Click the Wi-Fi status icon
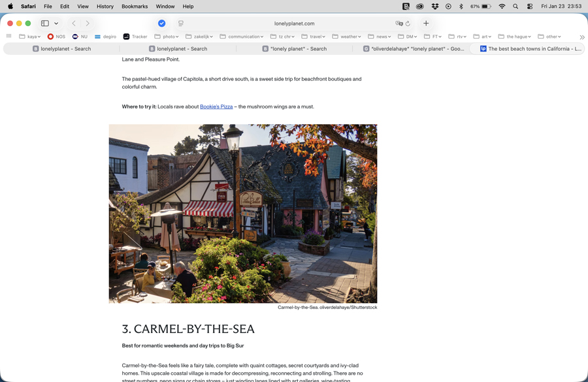 502,7
